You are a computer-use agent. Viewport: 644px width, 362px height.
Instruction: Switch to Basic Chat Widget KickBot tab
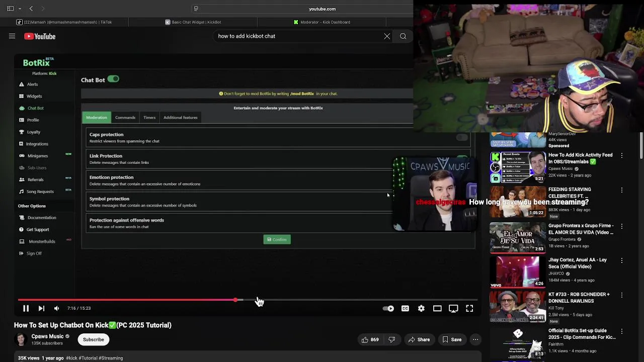click(193, 22)
